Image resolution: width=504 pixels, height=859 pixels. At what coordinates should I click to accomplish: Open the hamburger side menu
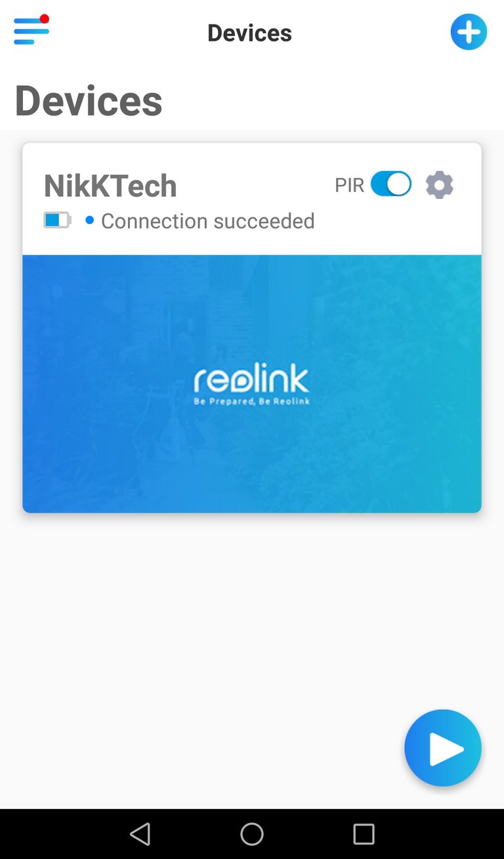[x=31, y=30]
